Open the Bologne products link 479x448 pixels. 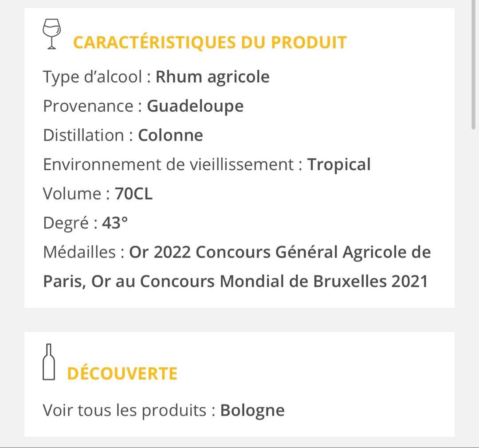tap(252, 410)
